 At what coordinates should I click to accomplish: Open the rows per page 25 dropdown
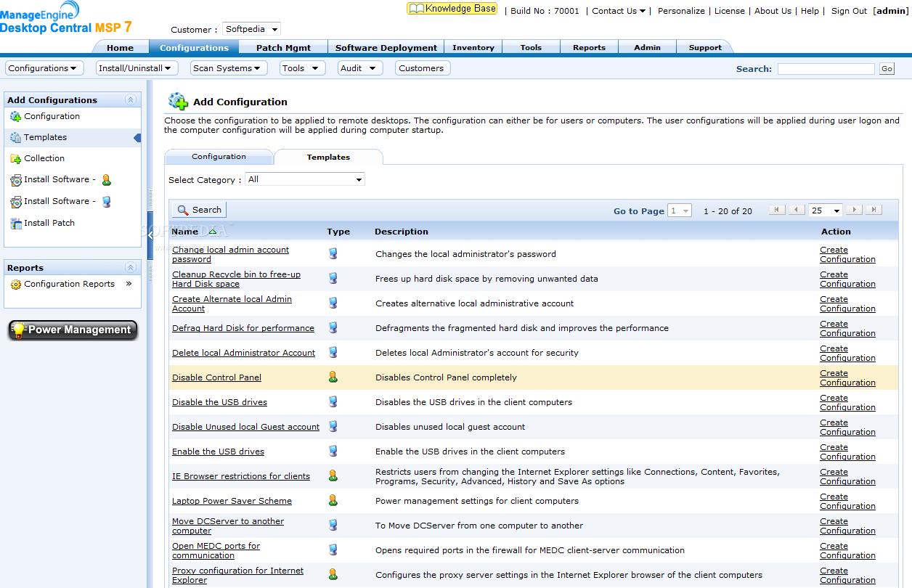[x=826, y=211]
